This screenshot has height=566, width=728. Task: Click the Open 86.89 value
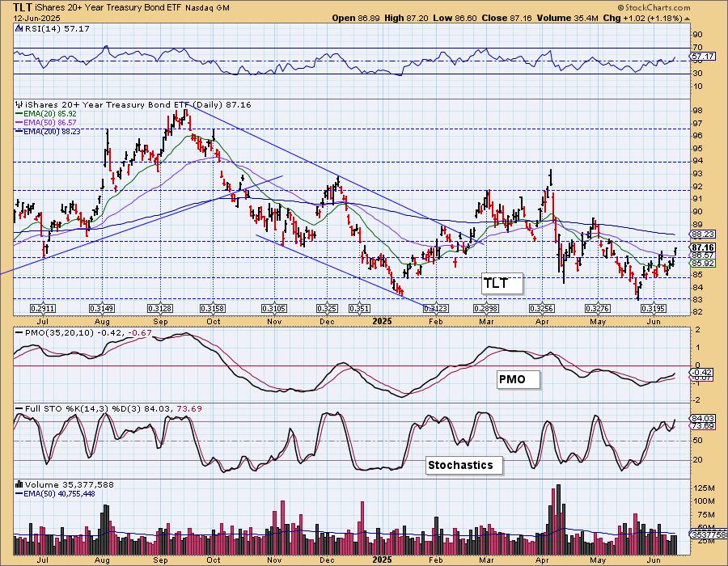coord(356,18)
